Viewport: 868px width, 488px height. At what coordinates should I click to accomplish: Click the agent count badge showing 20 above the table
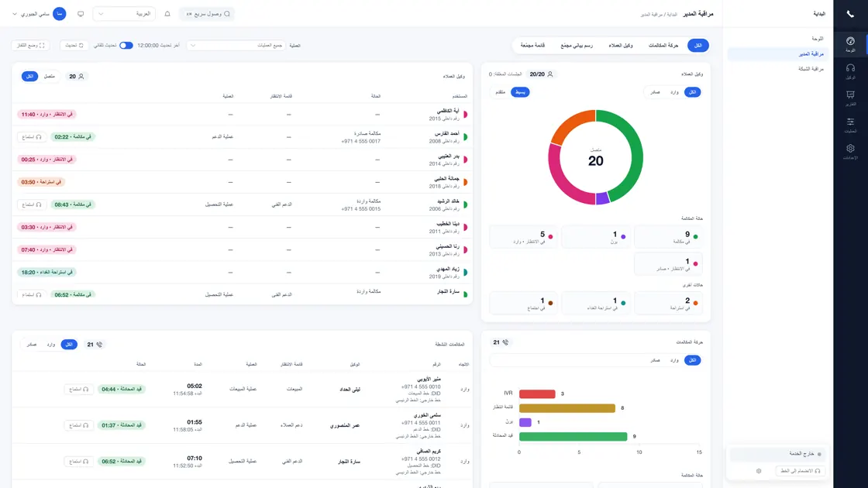(77, 77)
